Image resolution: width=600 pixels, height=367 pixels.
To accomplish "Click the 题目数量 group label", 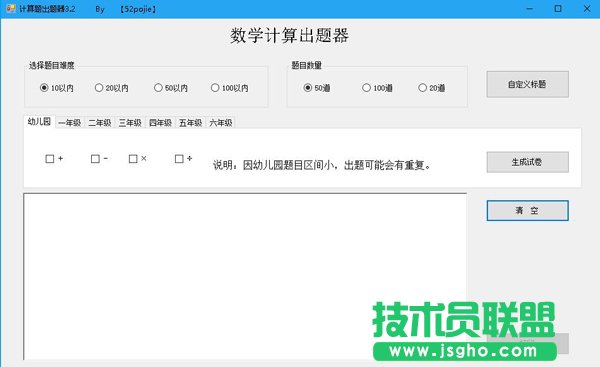I will pyautogui.click(x=307, y=65).
